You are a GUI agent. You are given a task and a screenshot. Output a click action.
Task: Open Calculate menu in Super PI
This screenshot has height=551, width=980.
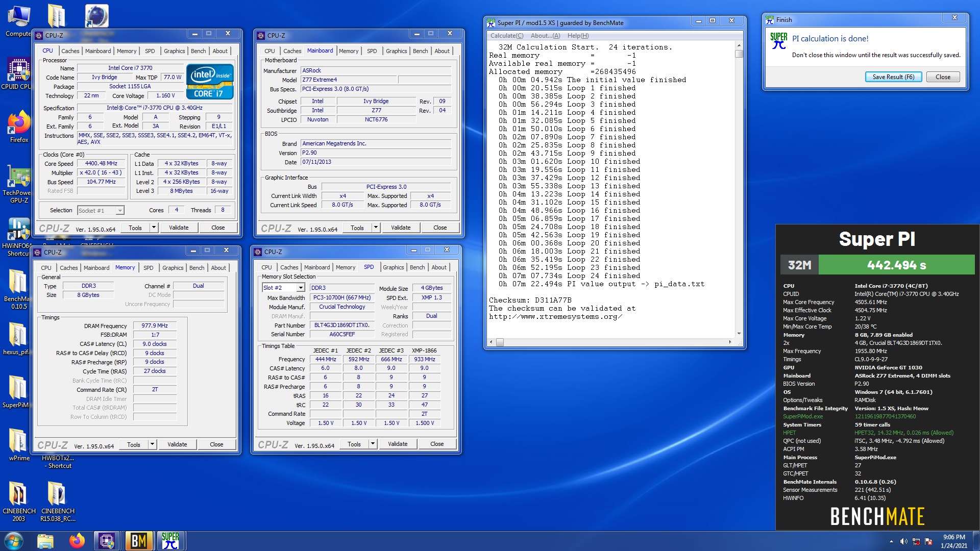[507, 36]
